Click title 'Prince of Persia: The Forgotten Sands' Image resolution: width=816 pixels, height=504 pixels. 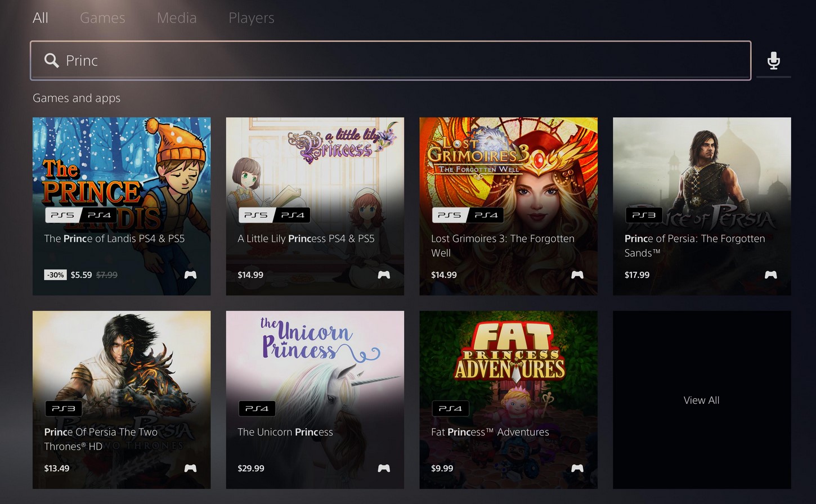click(695, 246)
